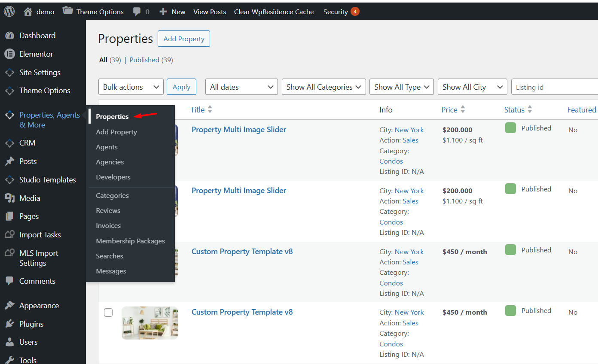
Task: Open the comments bubble icon in top bar
Action: point(137,12)
